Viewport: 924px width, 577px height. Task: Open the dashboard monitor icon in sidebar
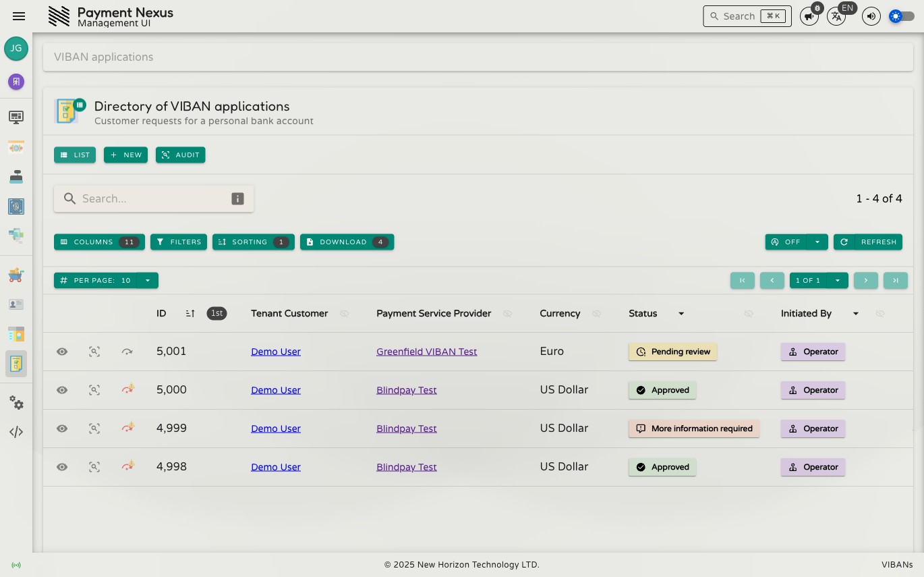pyautogui.click(x=16, y=117)
